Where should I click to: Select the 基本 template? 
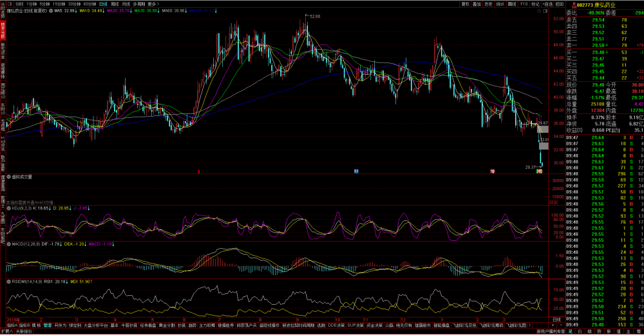115,325
